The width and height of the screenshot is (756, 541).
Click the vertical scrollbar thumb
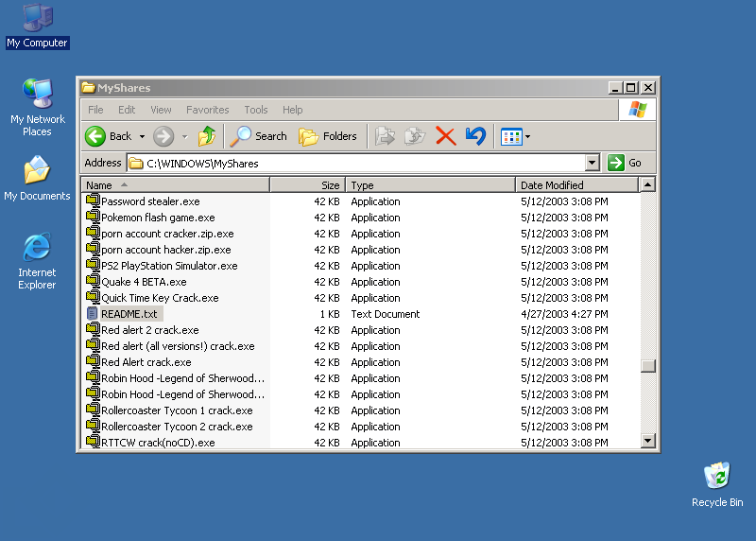point(648,366)
